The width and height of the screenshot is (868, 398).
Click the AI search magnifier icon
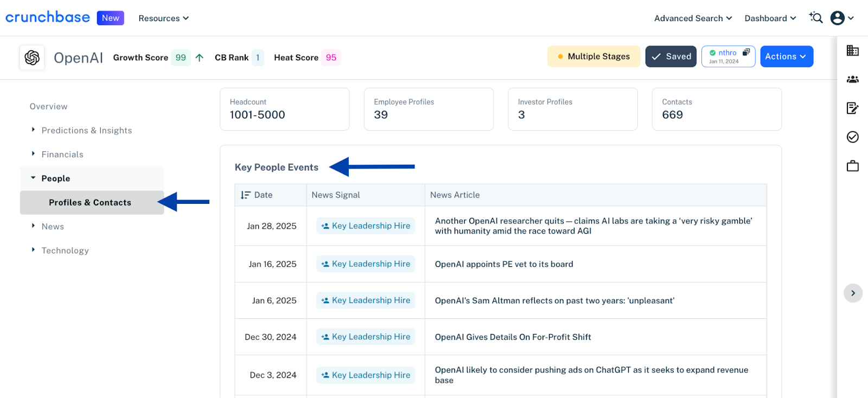pyautogui.click(x=816, y=18)
